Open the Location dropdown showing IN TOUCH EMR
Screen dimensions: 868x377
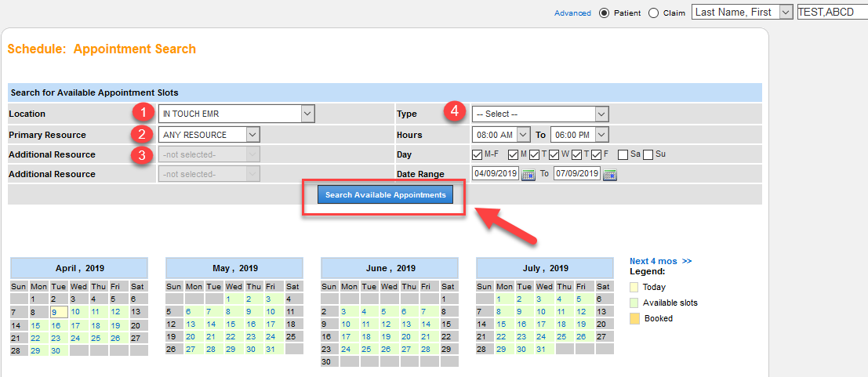click(236, 114)
